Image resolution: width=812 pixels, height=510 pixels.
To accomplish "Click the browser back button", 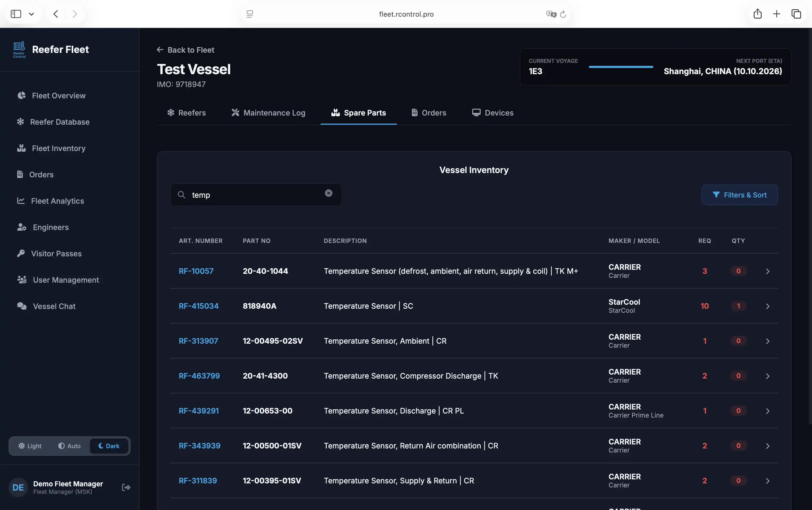I will (56, 14).
